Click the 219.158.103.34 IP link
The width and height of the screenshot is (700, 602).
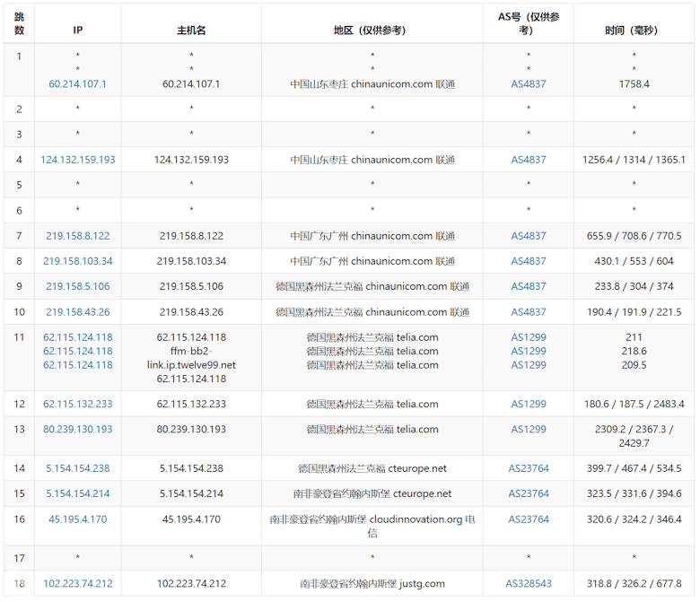point(78,261)
